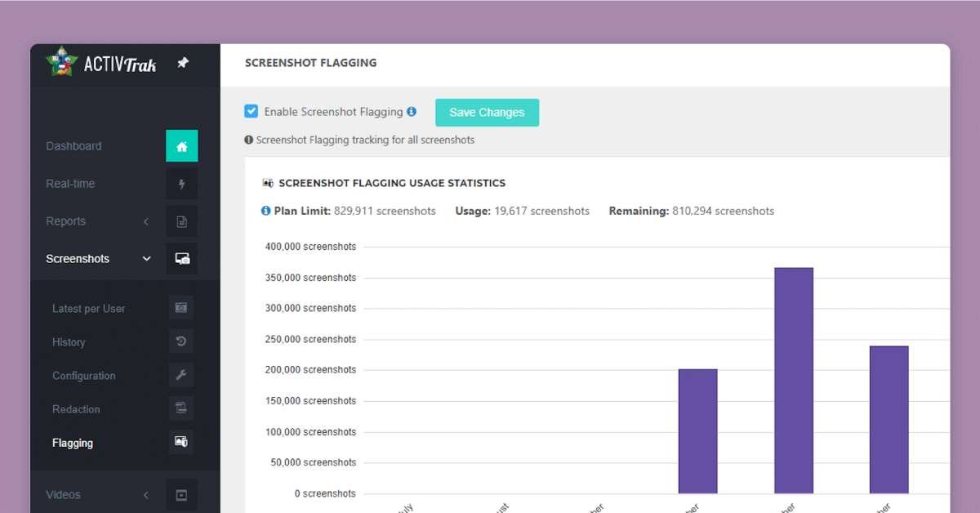Click the Configuration wrench icon
The image size is (980, 513).
pyautogui.click(x=181, y=375)
